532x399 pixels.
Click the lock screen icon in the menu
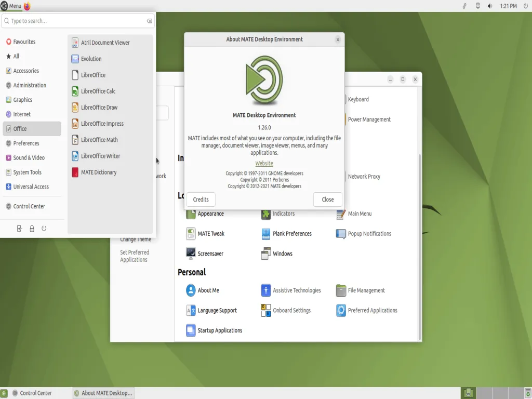click(x=32, y=229)
